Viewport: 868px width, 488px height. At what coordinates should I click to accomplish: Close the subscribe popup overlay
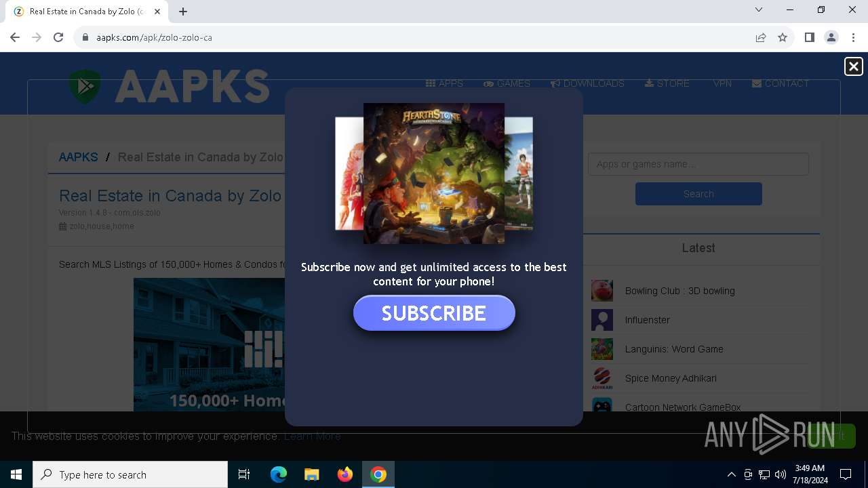tap(854, 66)
